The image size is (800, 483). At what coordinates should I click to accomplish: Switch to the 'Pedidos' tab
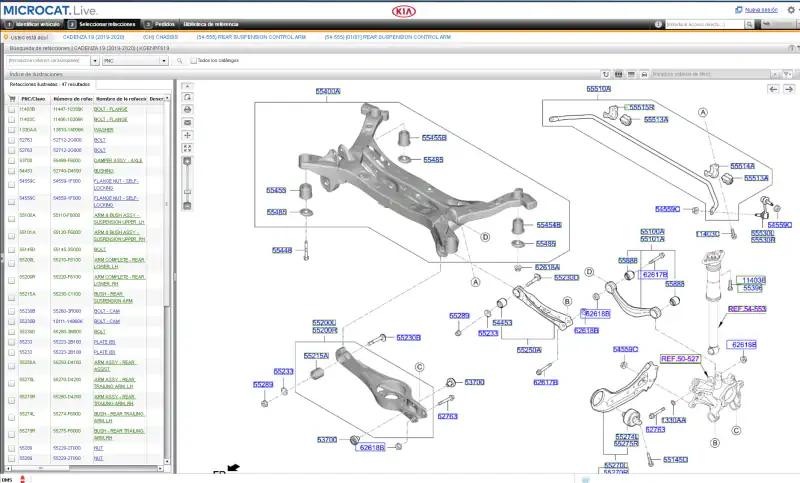tap(164, 23)
